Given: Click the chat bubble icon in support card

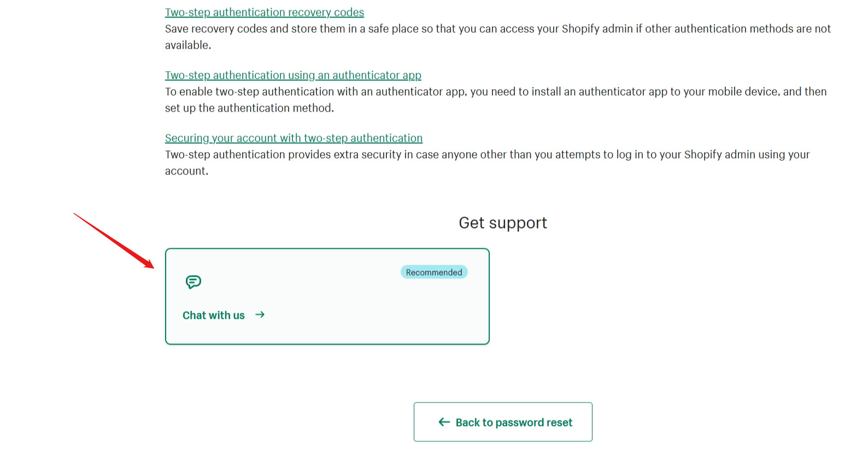Looking at the screenshot, I should (193, 282).
